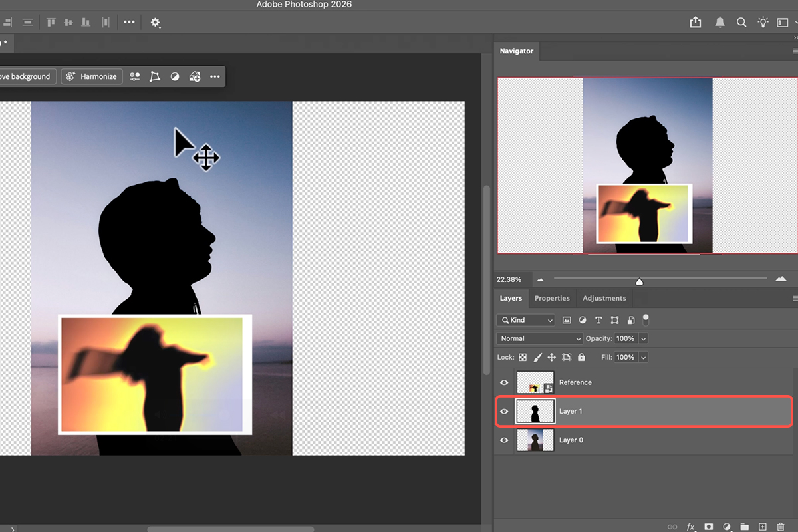Filter layers by type layers (T icon)
This screenshot has height=532, width=798.
(x=598, y=320)
